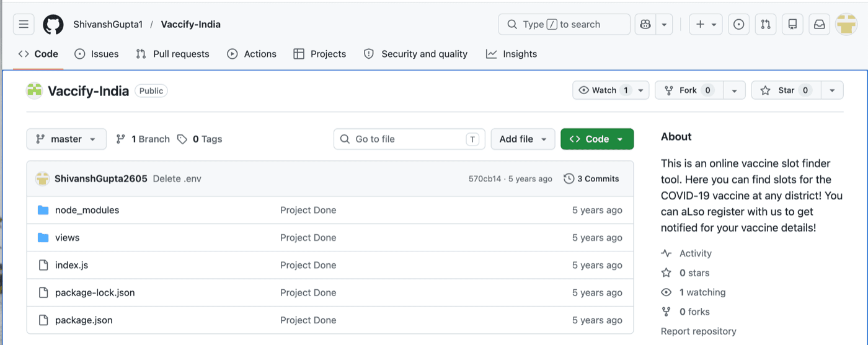Click the views folder icon

coord(43,237)
